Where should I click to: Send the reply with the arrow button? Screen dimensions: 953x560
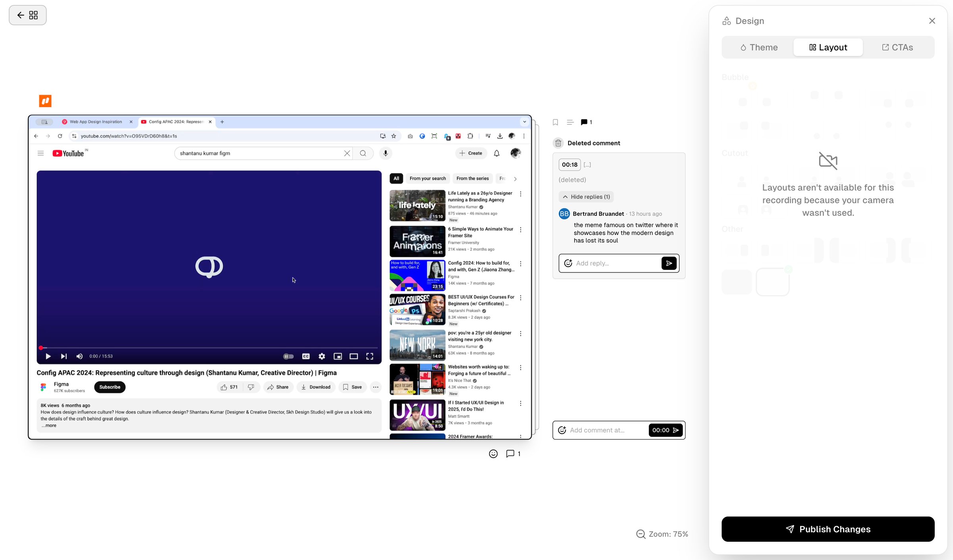669,263
